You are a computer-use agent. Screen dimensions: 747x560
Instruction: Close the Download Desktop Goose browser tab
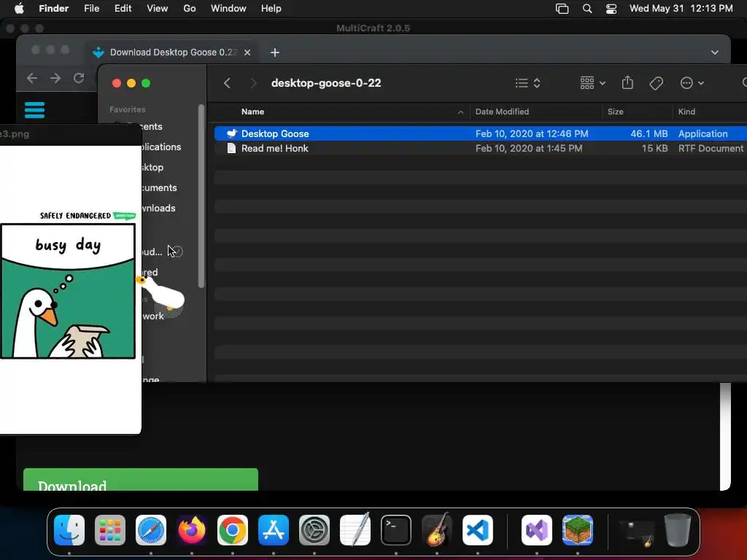tap(247, 52)
